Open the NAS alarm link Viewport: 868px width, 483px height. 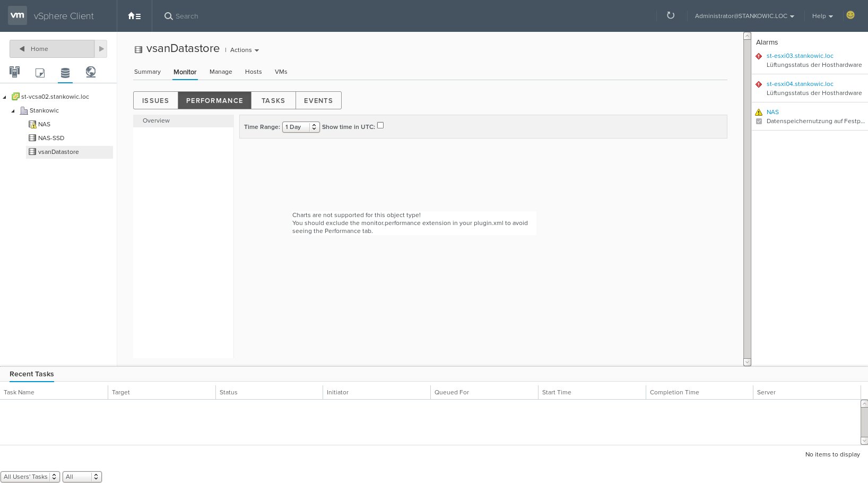(x=772, y=112)
